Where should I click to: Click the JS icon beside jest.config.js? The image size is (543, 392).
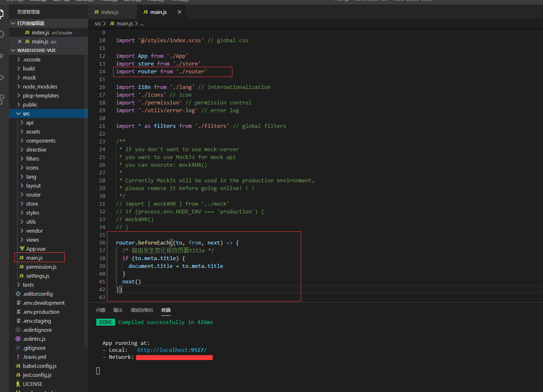click(18, 375)
